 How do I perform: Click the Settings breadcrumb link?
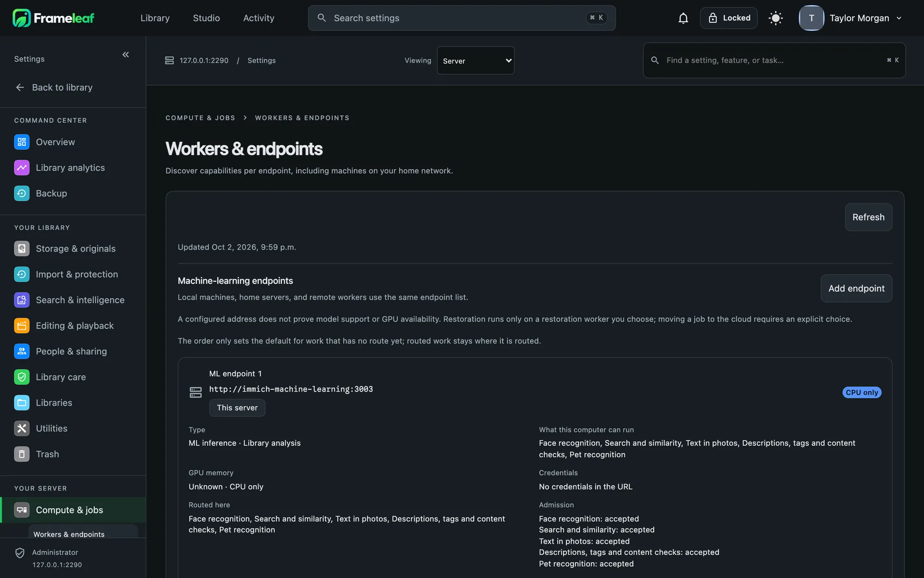click(261, 61)
